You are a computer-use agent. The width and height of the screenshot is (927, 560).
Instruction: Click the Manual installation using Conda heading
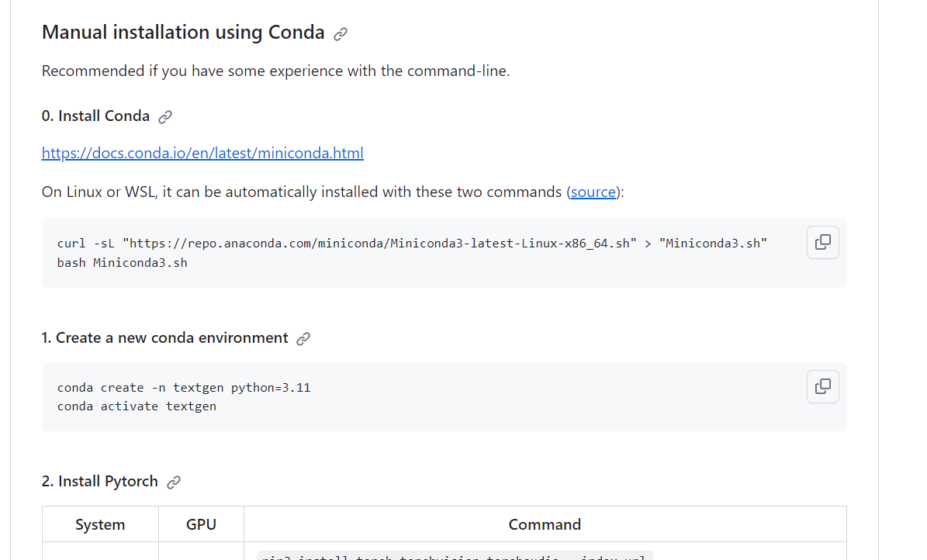click(183, 33)
